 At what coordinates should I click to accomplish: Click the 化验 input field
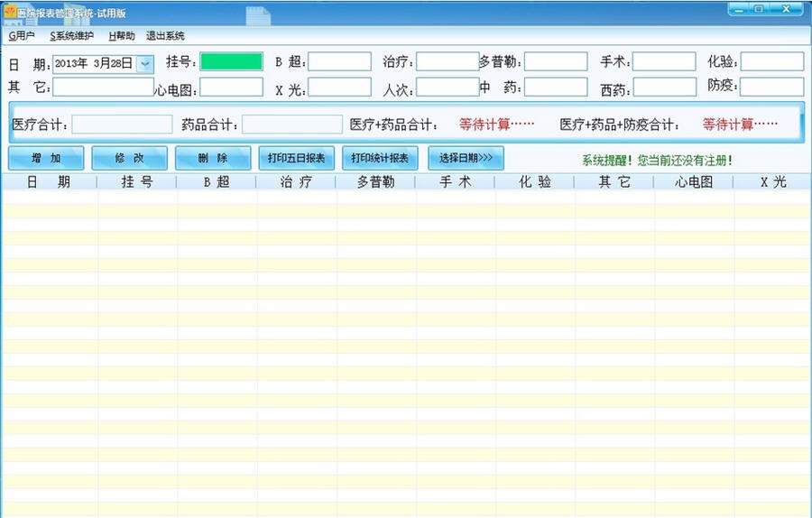[772, 61]
